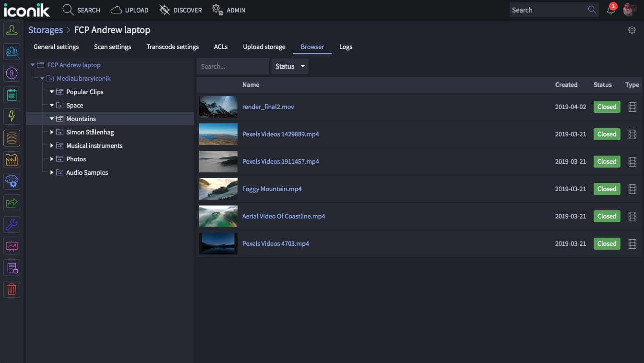The image size is (644, 363).
Task: Open the wrench settings icon
Action: pyautogui.click(x=12, y=224)
